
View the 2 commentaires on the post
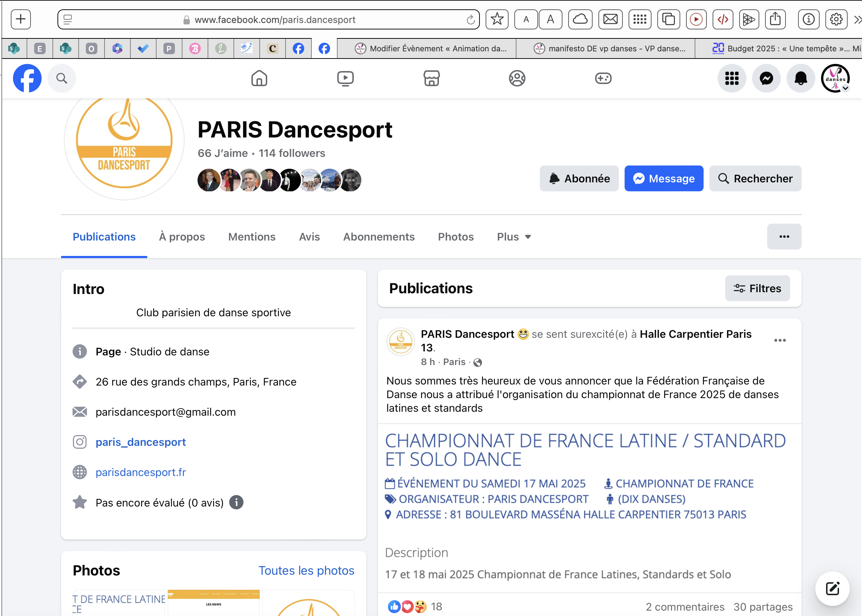[x=685, y=607]
